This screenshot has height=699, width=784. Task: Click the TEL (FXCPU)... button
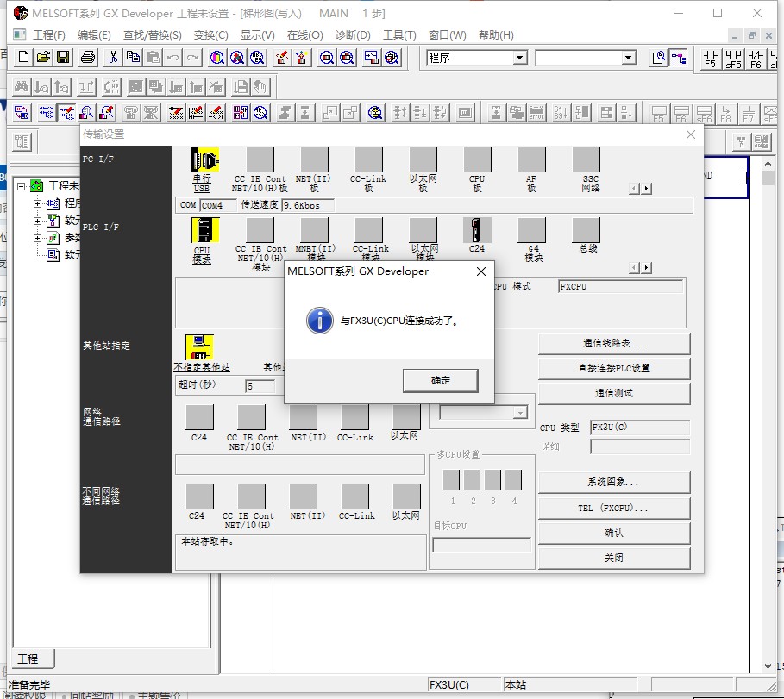point(614,509)
